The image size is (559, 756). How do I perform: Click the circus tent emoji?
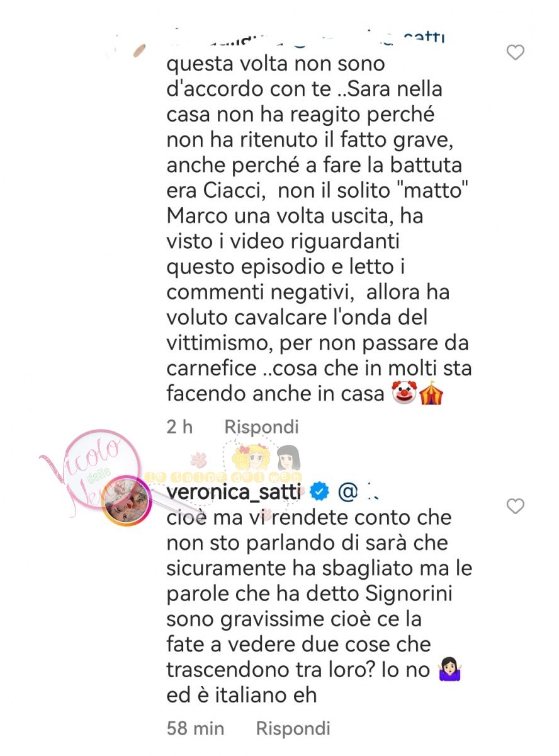pos(432,392)
